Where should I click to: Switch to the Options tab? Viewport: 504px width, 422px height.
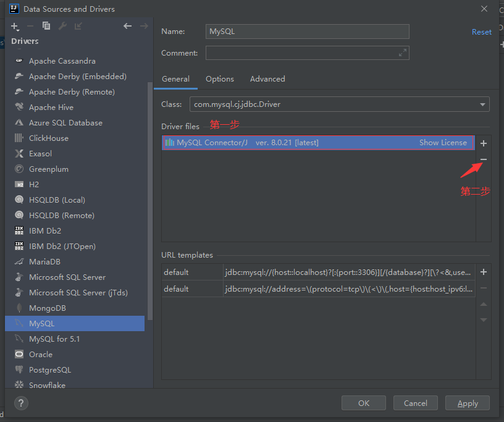220,79
